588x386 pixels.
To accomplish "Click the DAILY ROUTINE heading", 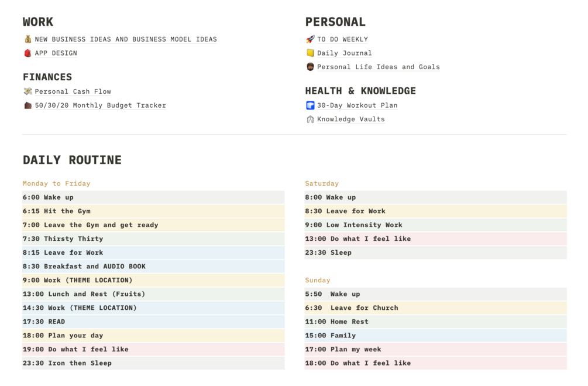I will pos(72,160).
